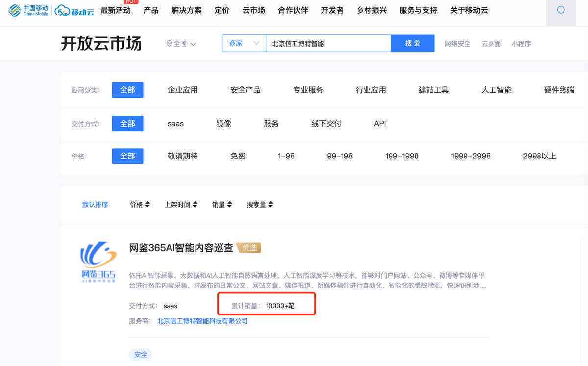Click the 10000+笔 sales value
Viewport: 588px width, 366px height.
click(280, 306)
